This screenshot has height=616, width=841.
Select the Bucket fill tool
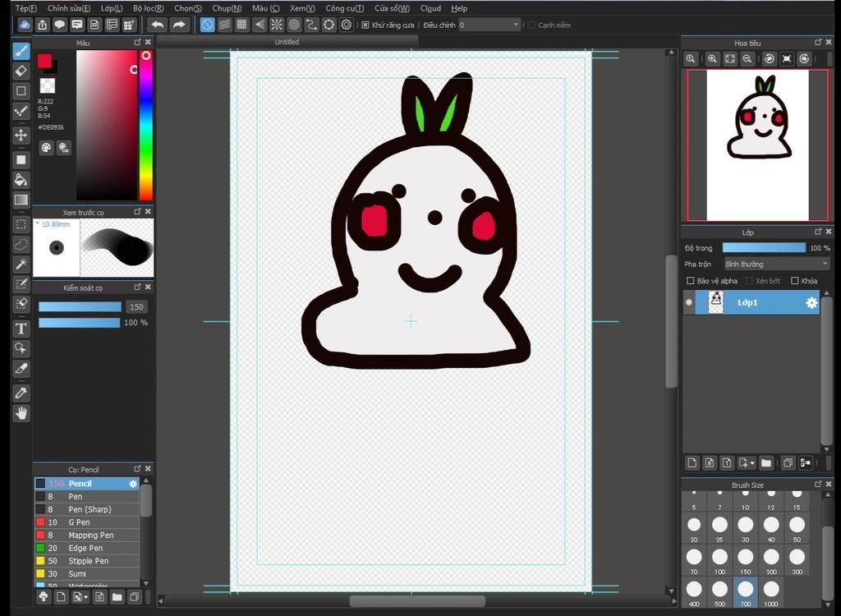21,180
